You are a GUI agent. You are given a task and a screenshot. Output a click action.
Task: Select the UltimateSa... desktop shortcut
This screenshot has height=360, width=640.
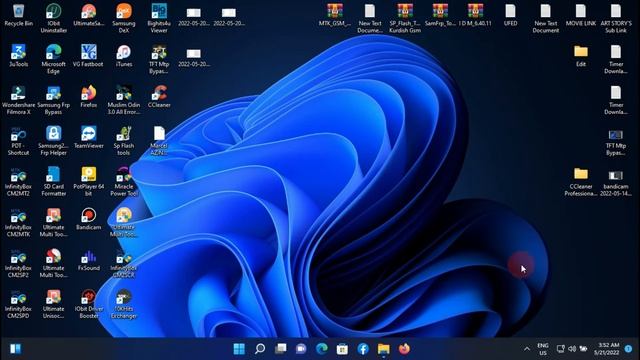pos(89,15)
